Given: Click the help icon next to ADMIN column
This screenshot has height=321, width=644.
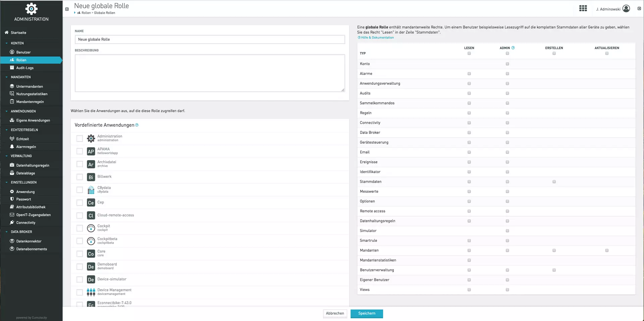Looking at the screenshot, I should (513, 48).
